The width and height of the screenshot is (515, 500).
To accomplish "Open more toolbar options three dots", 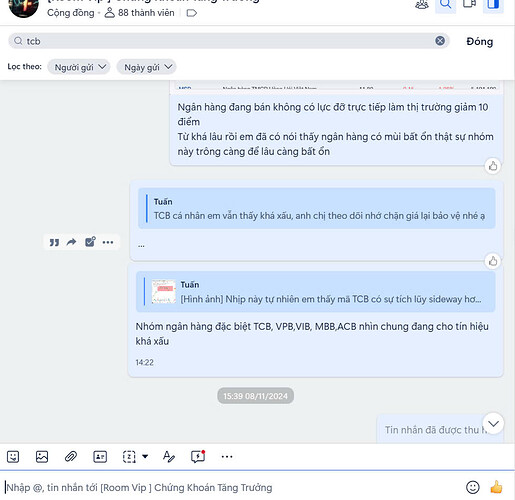I will pyautogui.click(x=227, y=457).
